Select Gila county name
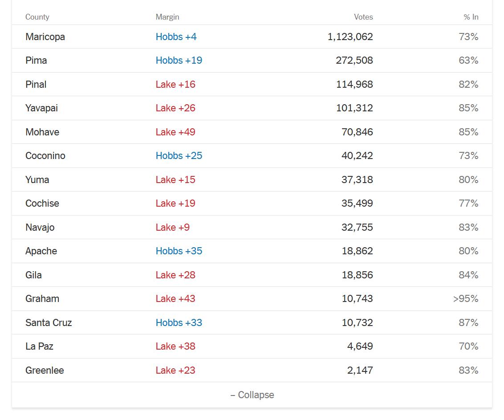Screen dimensions: 504x420 [33, 275]
